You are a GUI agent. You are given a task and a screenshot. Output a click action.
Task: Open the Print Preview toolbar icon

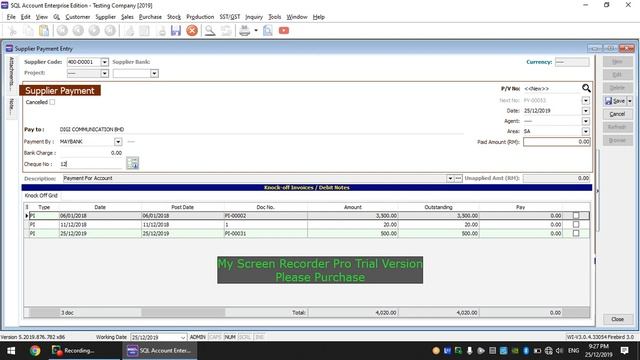(x=268, y=31)
